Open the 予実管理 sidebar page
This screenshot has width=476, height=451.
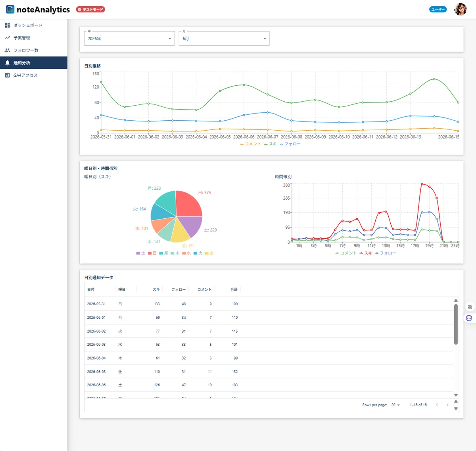(34, 38)
